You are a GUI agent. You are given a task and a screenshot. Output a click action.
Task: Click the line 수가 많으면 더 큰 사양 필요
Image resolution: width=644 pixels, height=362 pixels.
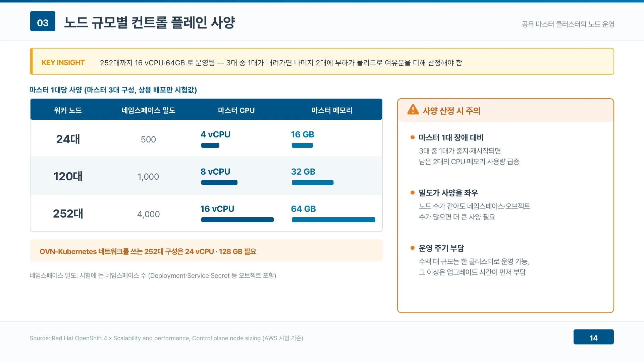(457, 217)
